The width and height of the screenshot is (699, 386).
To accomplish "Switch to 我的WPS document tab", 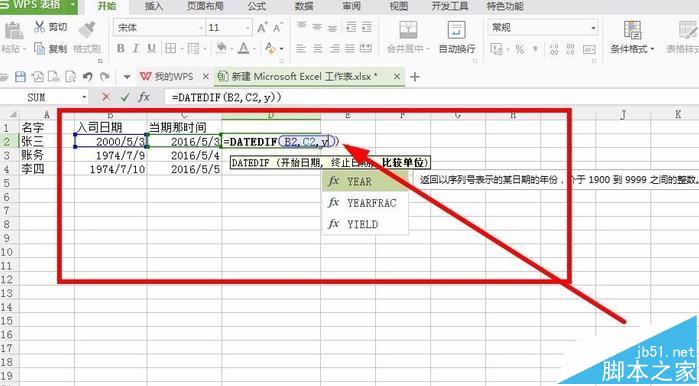I will 173,77.
